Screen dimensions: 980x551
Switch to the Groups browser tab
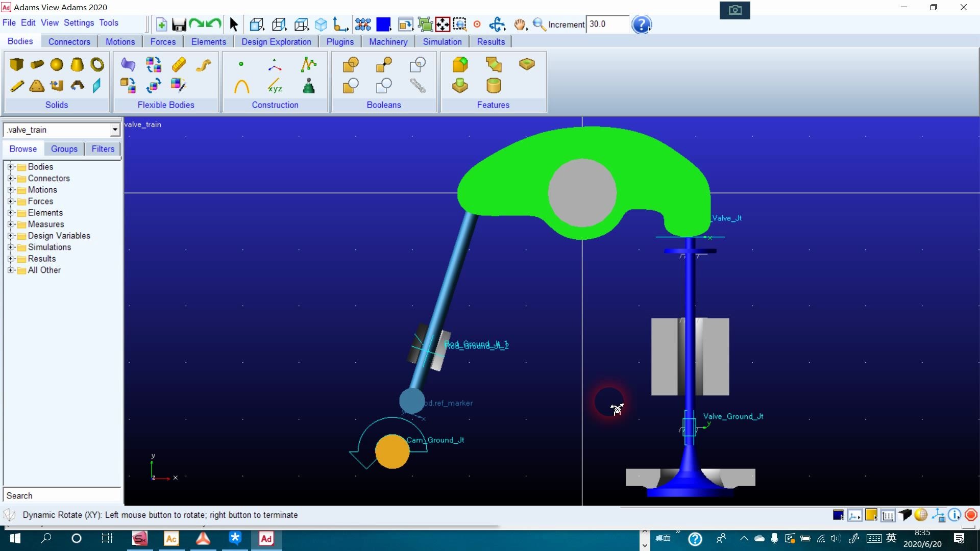[x=64, y=149]
